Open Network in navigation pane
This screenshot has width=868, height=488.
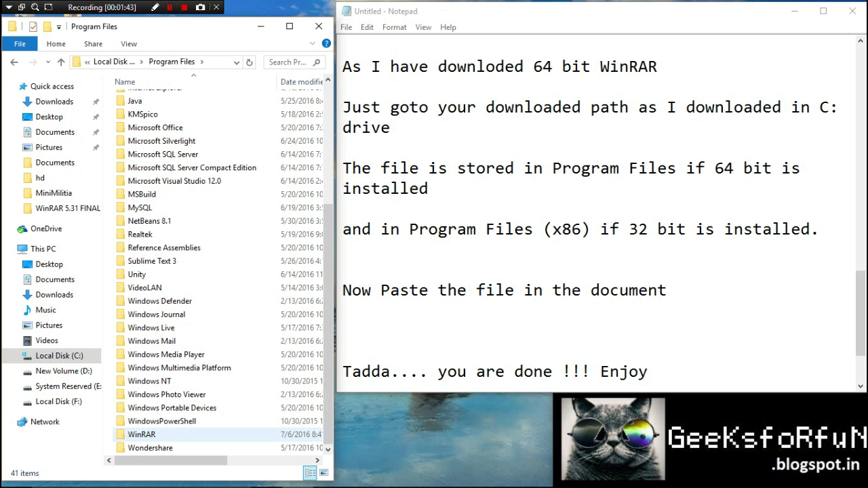tap(45, 422)
